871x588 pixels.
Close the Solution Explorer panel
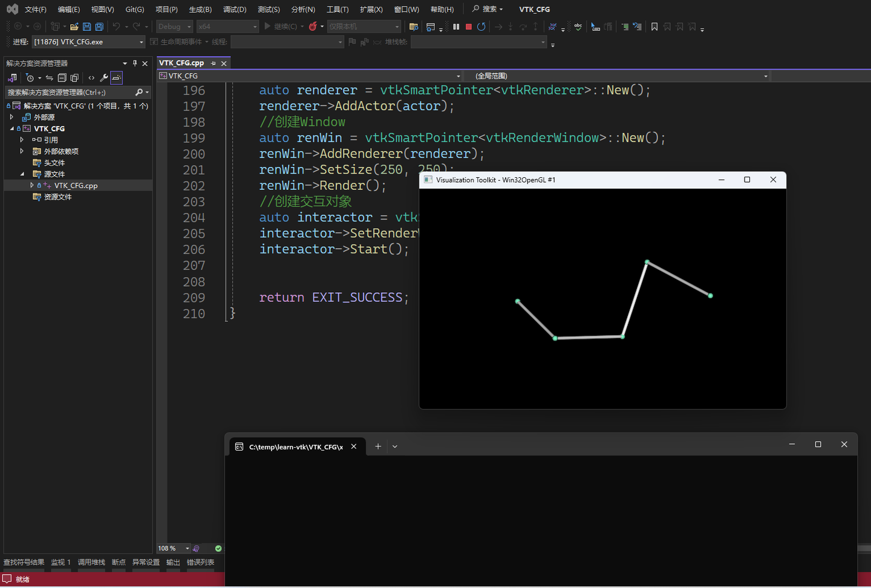coord(145,63)
